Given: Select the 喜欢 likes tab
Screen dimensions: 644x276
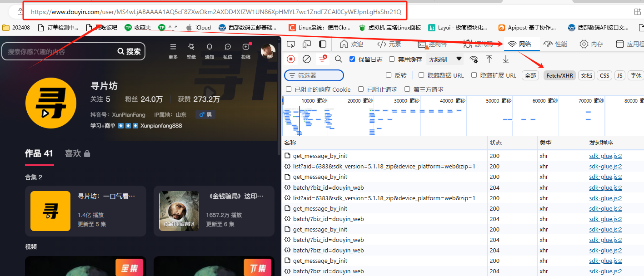Looking at the screenshot, I should coord(77,153).
